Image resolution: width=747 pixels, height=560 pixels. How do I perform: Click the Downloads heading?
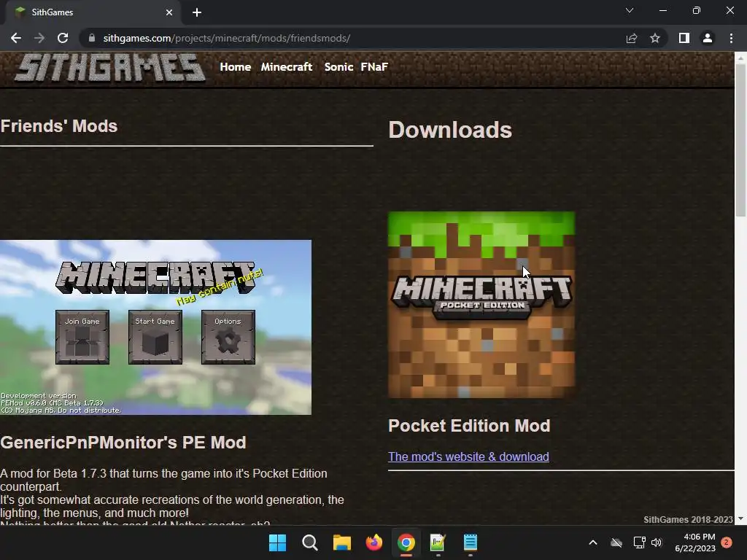450,130
